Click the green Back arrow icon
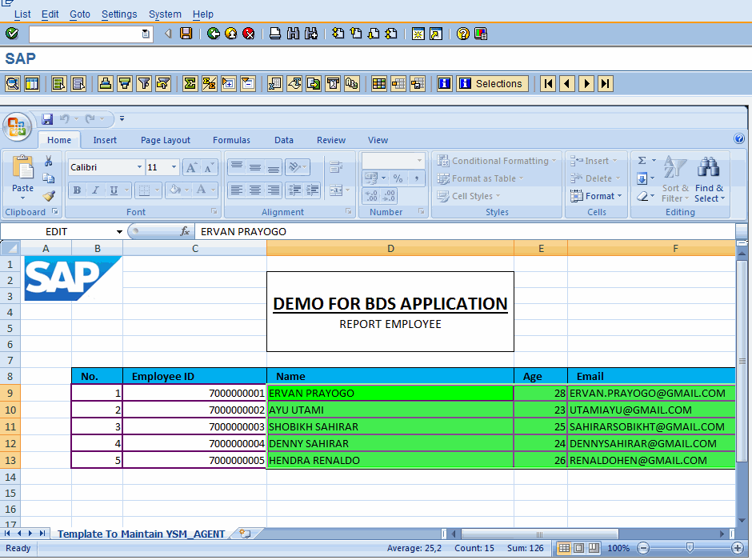 coord(214,34)
